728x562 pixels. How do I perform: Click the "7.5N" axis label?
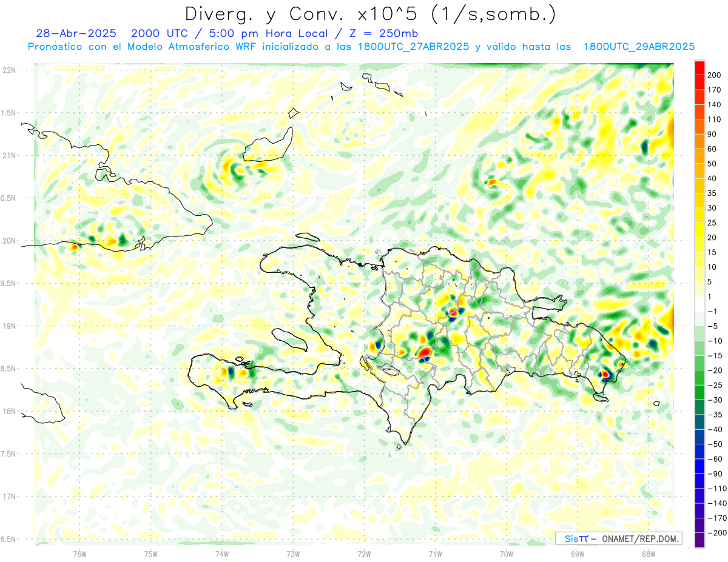tap(8, 454)
